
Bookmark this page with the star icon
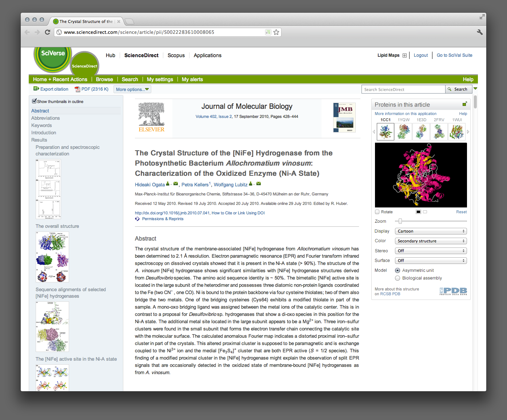point(276,32)
